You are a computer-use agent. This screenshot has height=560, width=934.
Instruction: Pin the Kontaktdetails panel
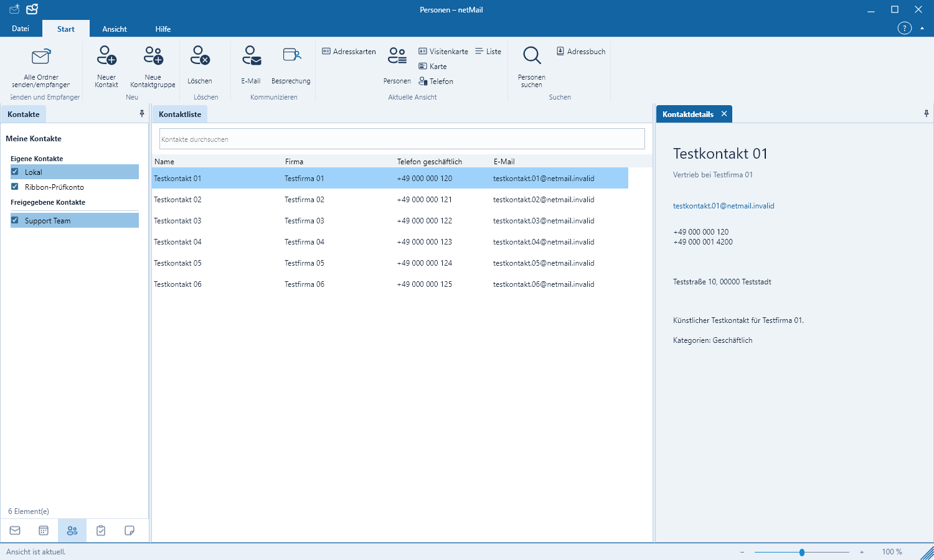pyautogui.click(x=927, y=113)
